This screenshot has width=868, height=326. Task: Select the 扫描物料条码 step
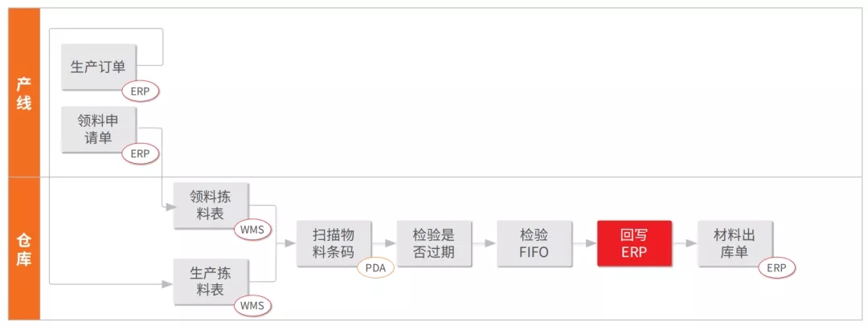click(x=333, y=242)
